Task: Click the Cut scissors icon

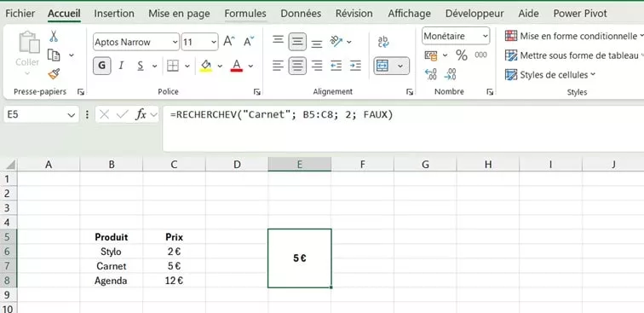Action: pos(54,36)
